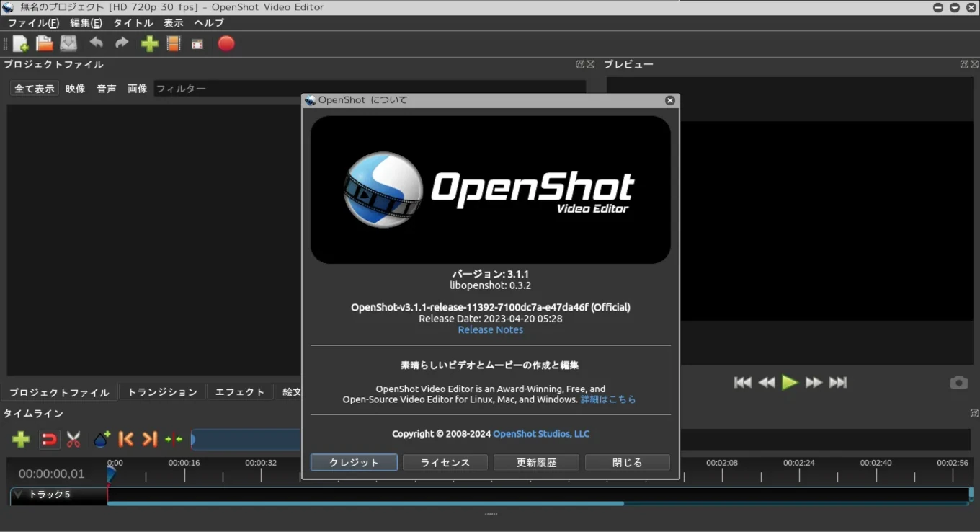The height and width of the screenshot is (532, 980).
Task: Switch to the トランジション tab
Action: (x=162, y=392)
